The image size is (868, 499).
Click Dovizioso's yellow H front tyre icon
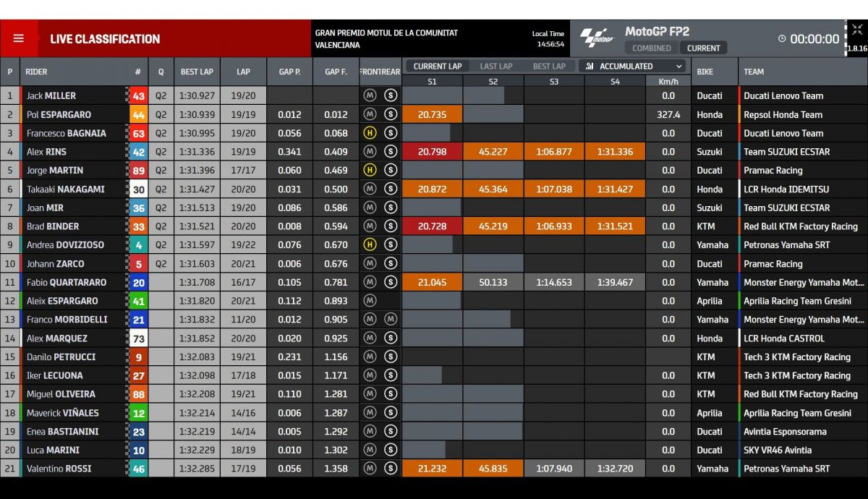pyautogui.click(x=370, y=244)
